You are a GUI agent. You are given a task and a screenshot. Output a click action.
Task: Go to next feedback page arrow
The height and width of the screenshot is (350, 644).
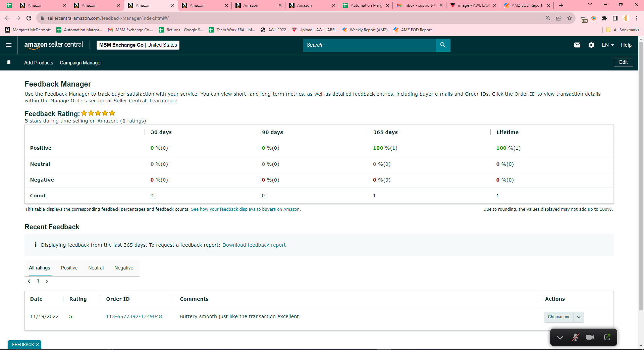pos(47,281)
